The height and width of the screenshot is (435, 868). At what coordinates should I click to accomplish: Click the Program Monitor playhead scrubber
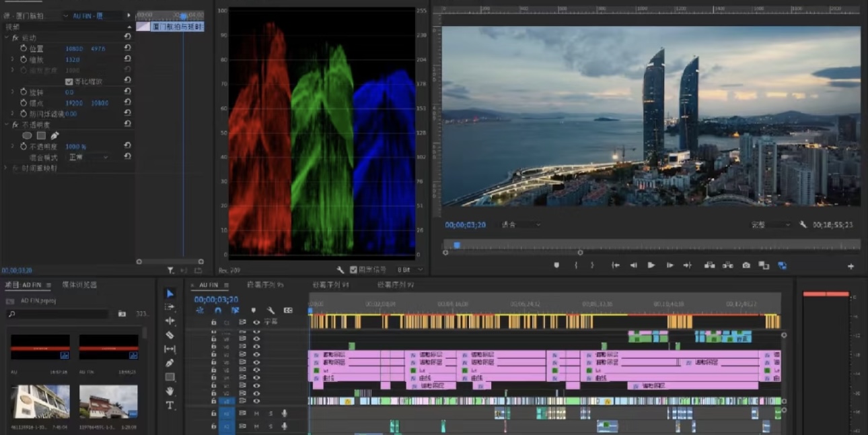457,245
